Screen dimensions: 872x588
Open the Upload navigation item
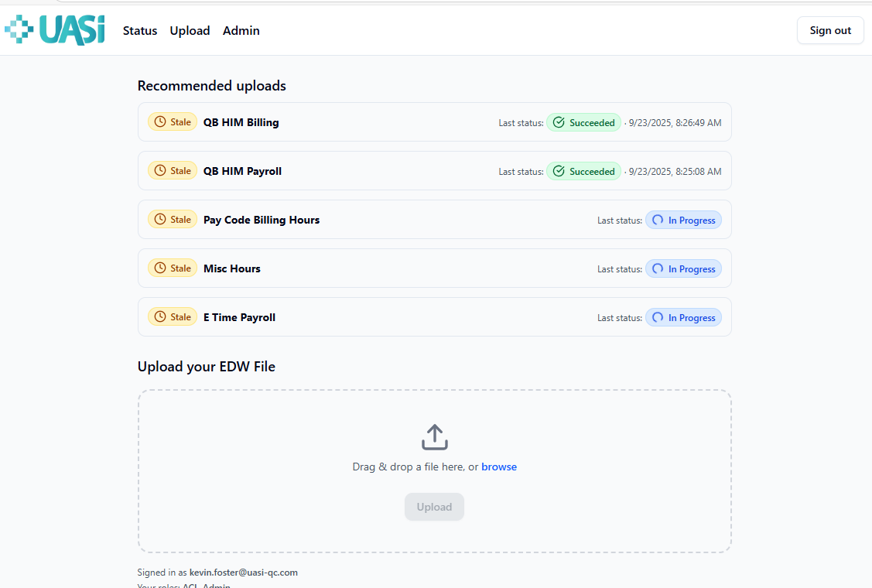pyautogui.click(x=190, y=30)
